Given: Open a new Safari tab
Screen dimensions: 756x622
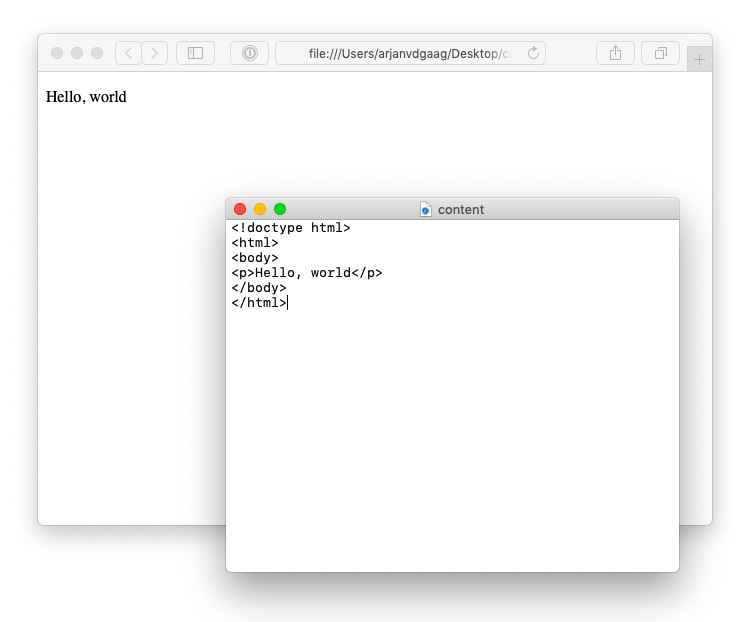Looking at the screenshot, I should (699, 59).
